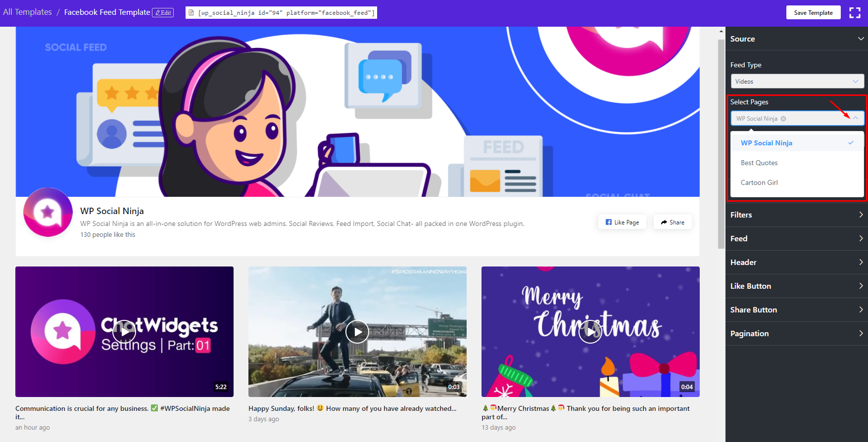Expand the Header section
The image size is (868, 442).
[797, 262]
